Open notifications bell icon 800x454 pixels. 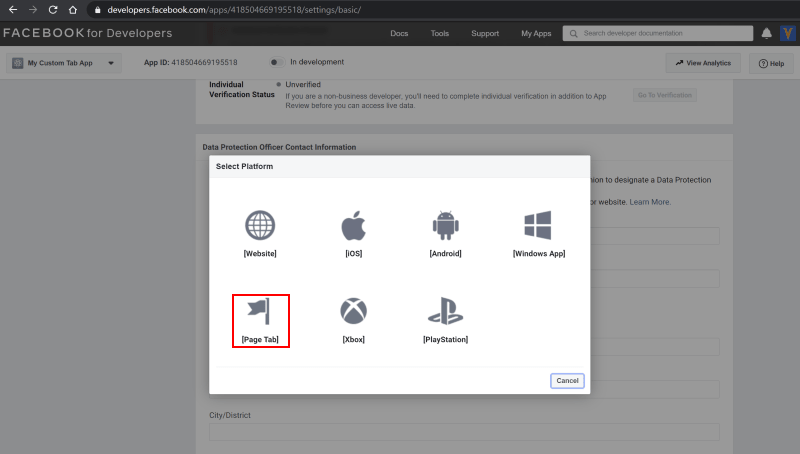(766, 33)
